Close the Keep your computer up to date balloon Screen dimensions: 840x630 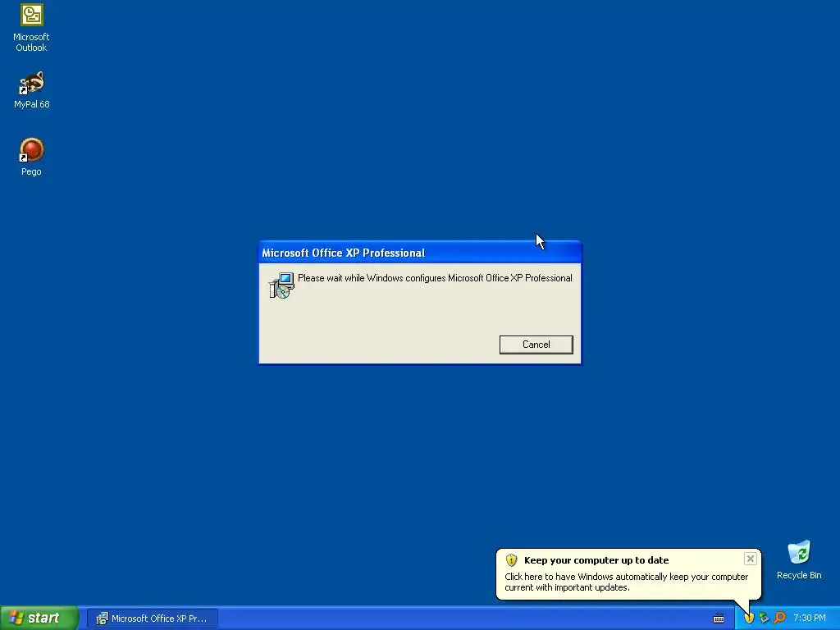[750, 559]
